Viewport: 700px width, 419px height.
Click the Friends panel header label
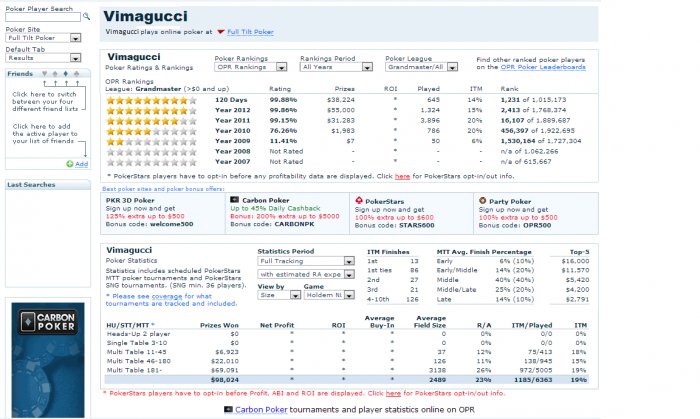tap(20, 74)
